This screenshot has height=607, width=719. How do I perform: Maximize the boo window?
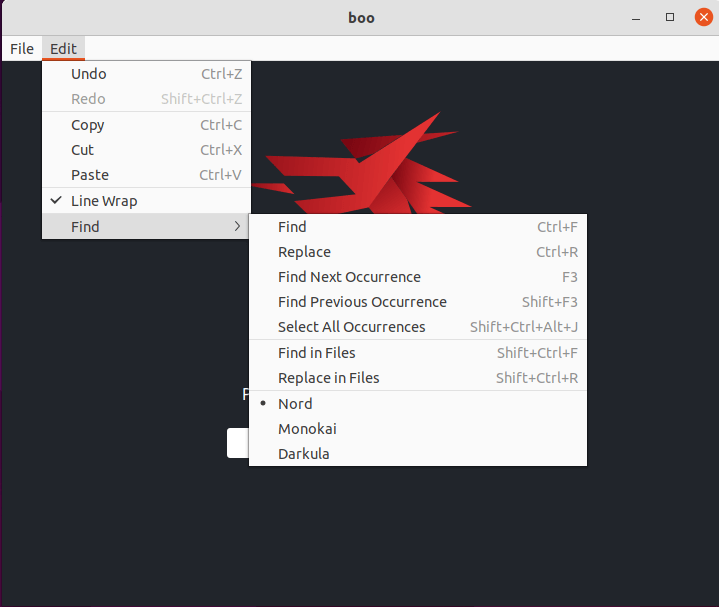tap(669, 18)
